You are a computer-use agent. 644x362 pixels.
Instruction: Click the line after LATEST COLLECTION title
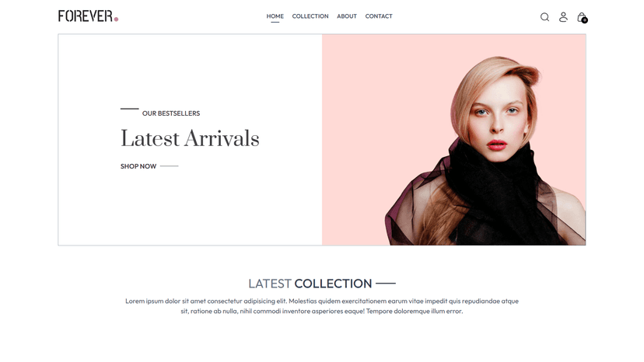(386, 284)
